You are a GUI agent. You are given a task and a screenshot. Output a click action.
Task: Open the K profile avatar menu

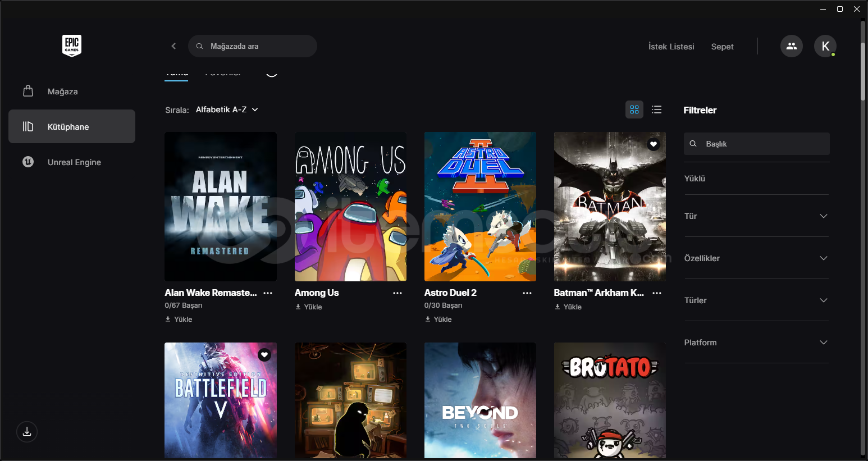[x=825, y=46]
